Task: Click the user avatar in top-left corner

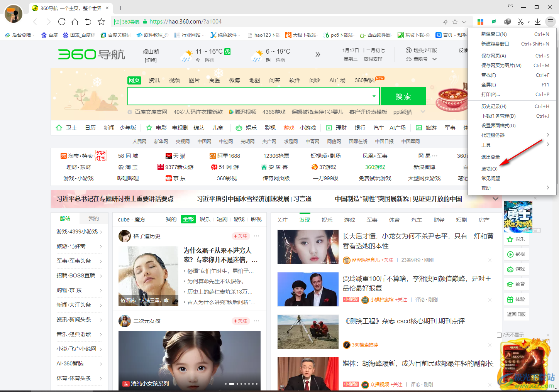Action: tap(14, 14)
